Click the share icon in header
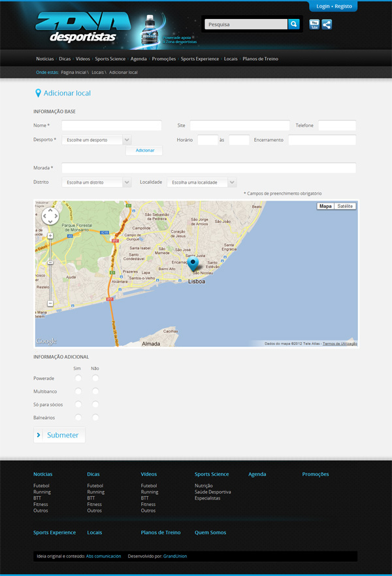Screen dimensions: 392x576 (327, 25)
